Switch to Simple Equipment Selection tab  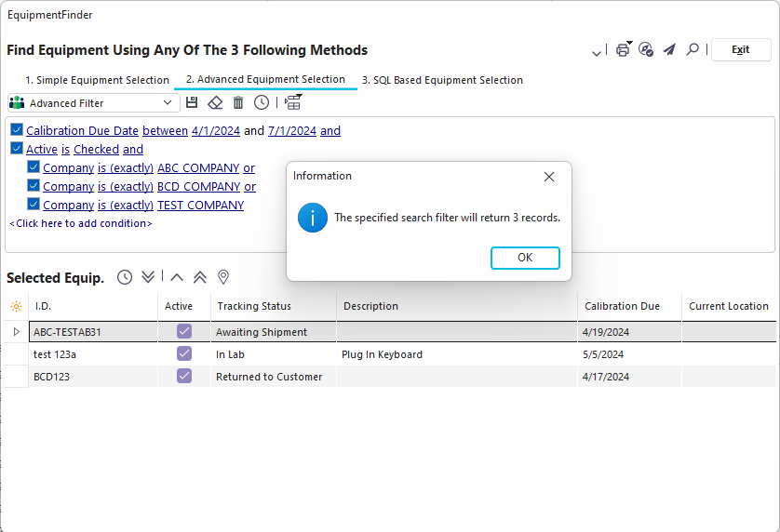tap(97, 80)
